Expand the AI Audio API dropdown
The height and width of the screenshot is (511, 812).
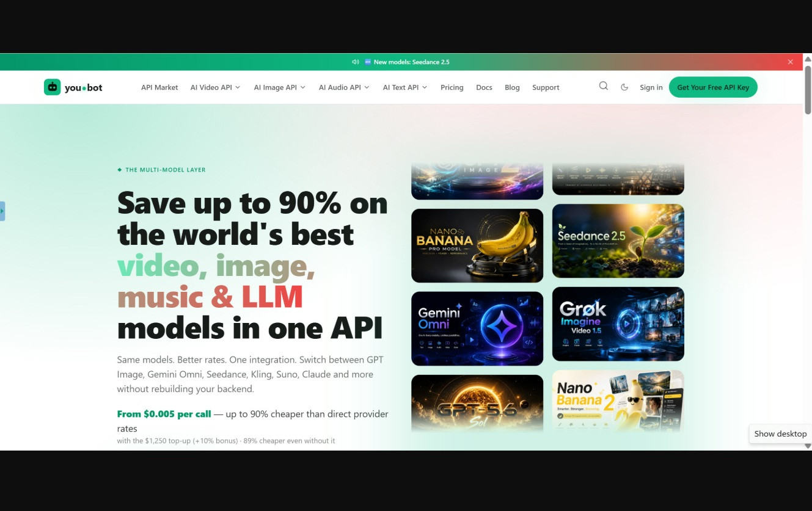pyautogui.click(x=344, y=87)
